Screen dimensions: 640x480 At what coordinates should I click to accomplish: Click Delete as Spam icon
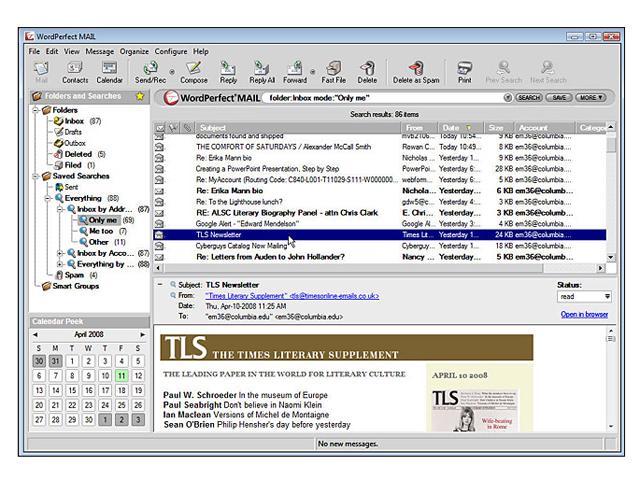416,72
